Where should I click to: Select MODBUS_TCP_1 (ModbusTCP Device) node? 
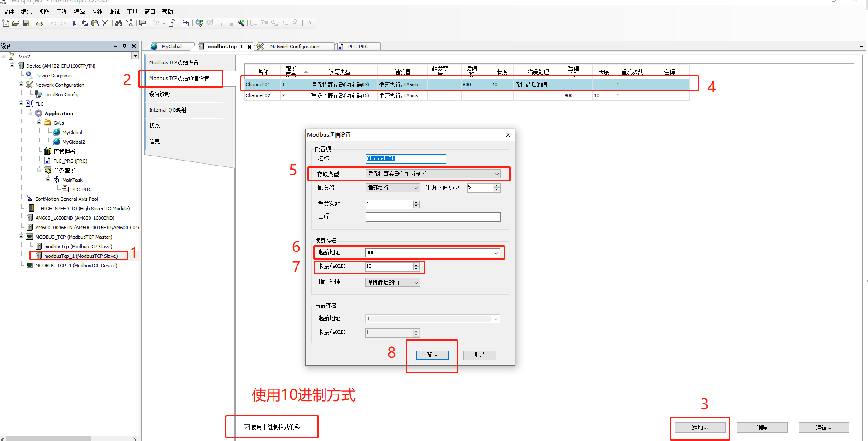[76, 266]
